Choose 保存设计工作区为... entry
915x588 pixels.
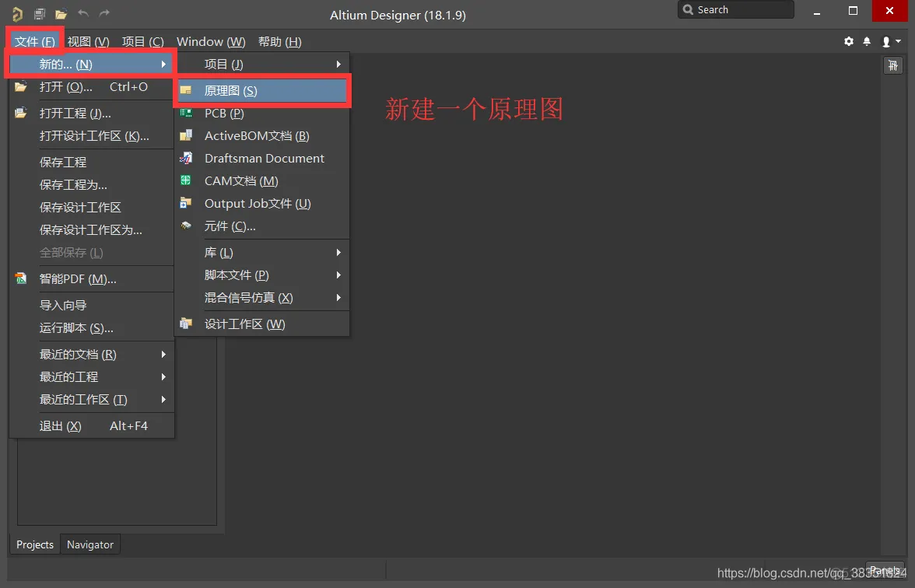tap(92, 230)
